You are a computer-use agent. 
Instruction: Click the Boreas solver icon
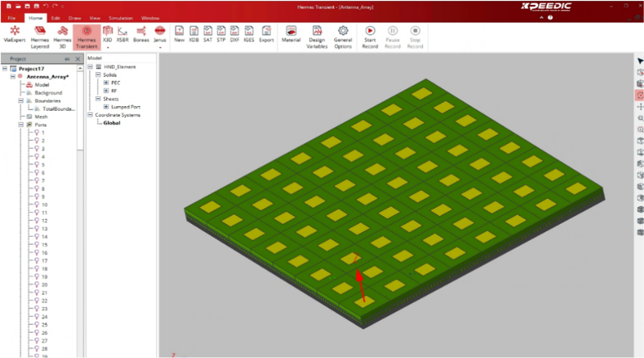(141, 34)
